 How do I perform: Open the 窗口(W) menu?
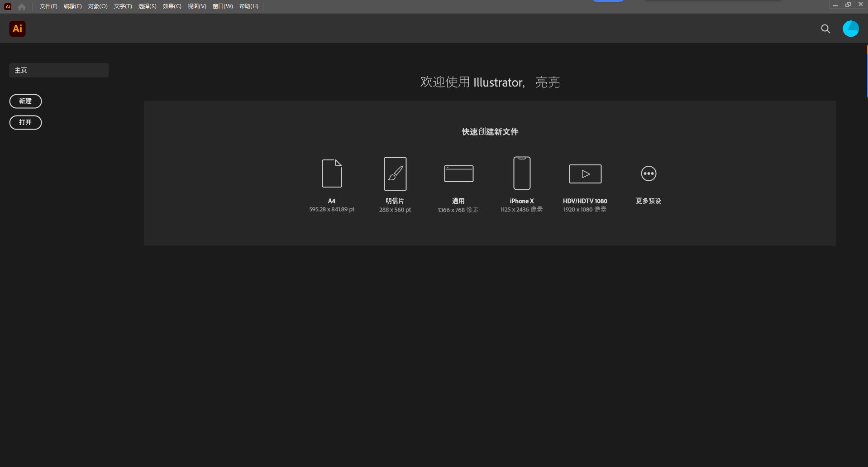223,6
